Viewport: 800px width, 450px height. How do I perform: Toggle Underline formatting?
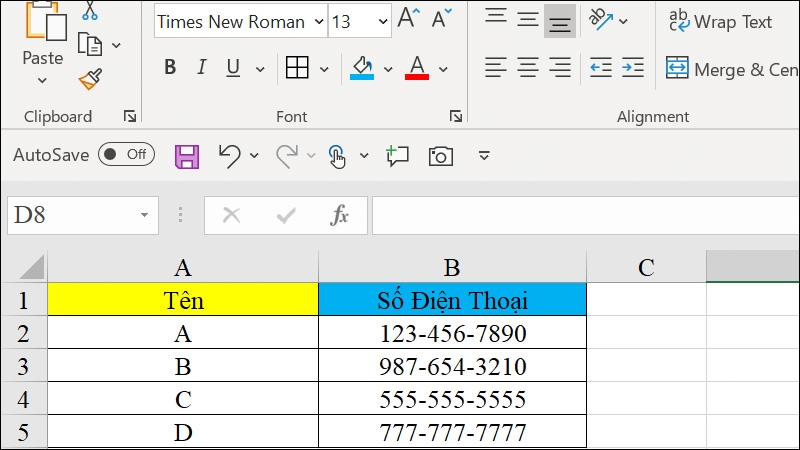tap(233, 67)
